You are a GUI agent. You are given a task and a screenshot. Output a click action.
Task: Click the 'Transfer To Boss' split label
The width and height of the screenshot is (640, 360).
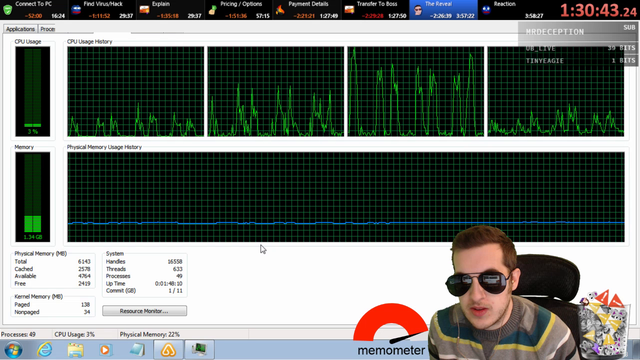pyautogui.click(x=377, y=4)
